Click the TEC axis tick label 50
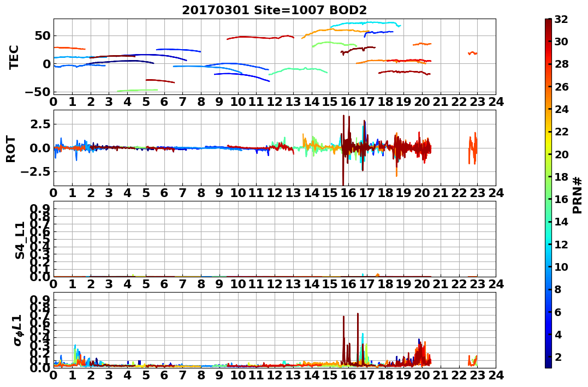The height and width of the screenshot is (387, 588). [x=43, y=36]
